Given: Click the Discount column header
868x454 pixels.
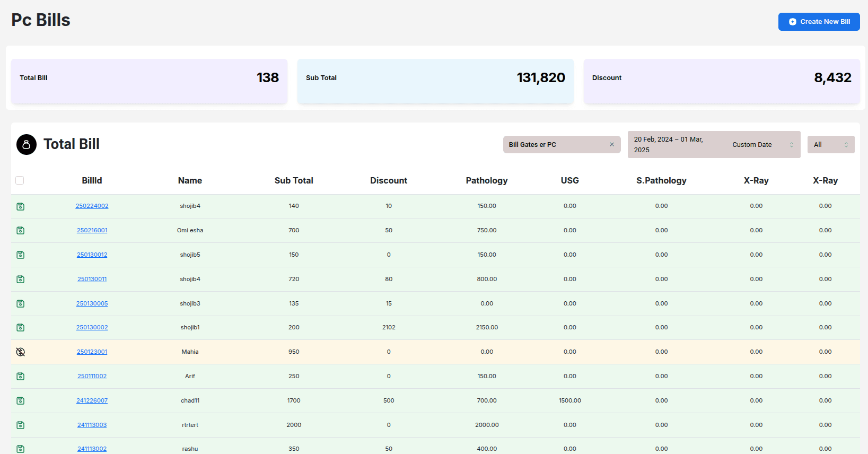Looking at the screenshot, I should click(389, 180).
